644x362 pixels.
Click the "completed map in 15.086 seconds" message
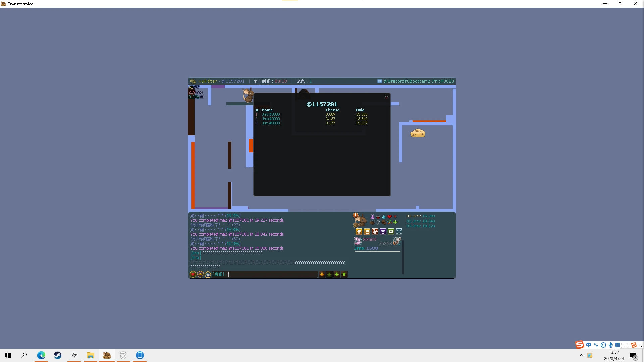pyautogui.click(x=237, y=248)
